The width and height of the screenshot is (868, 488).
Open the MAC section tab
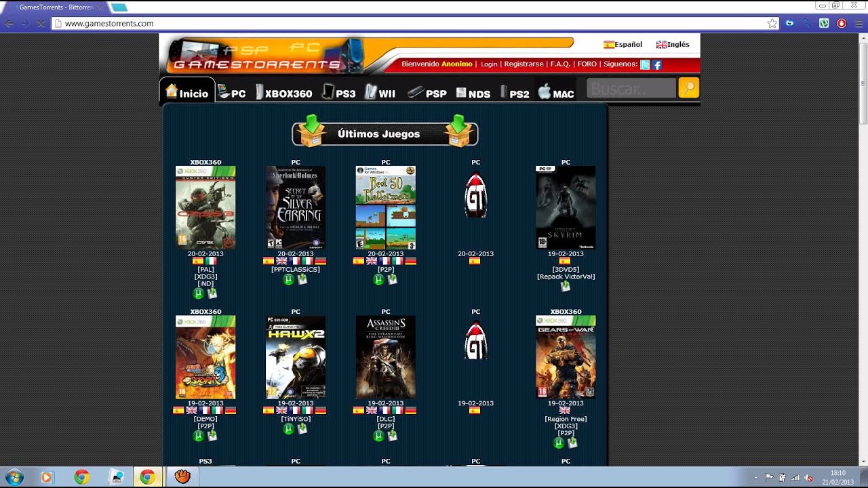[556, 92]
